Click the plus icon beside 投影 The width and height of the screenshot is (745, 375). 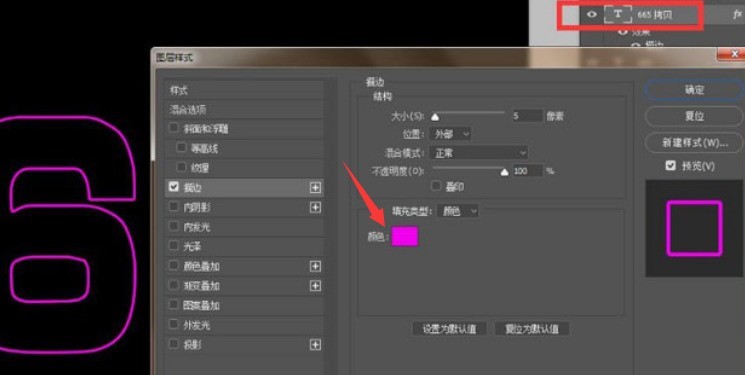[315, 345]
